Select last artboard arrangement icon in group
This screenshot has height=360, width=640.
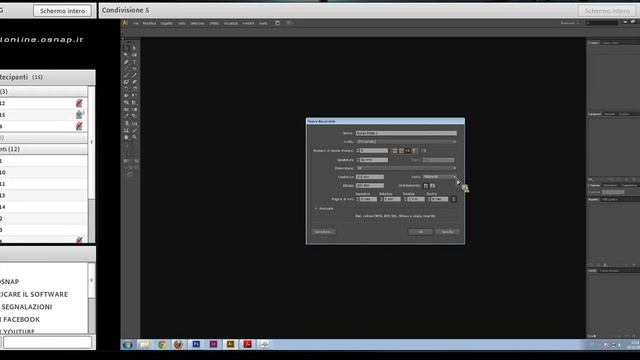(x=414, y=151)
